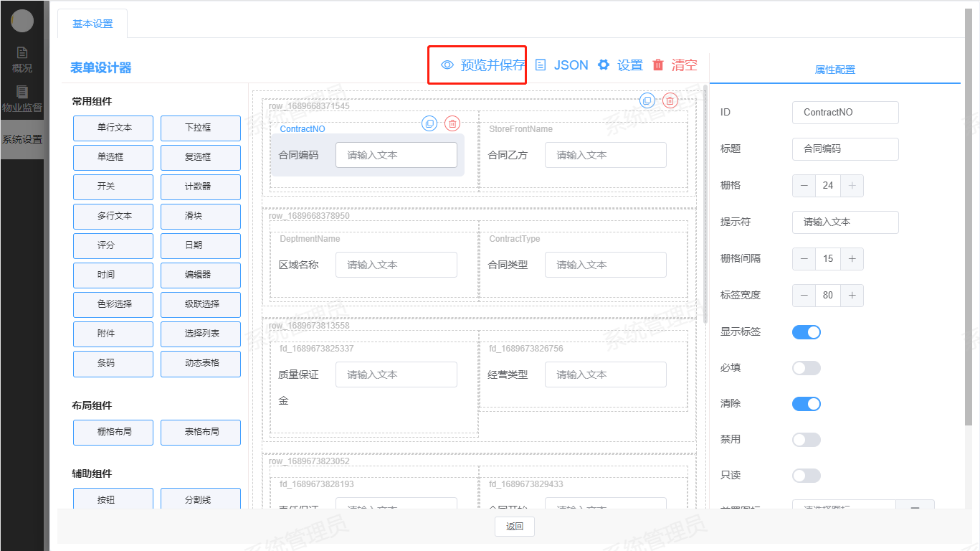
Task: Open 系统设置 in the left sidebar
Action: point(22,139)
